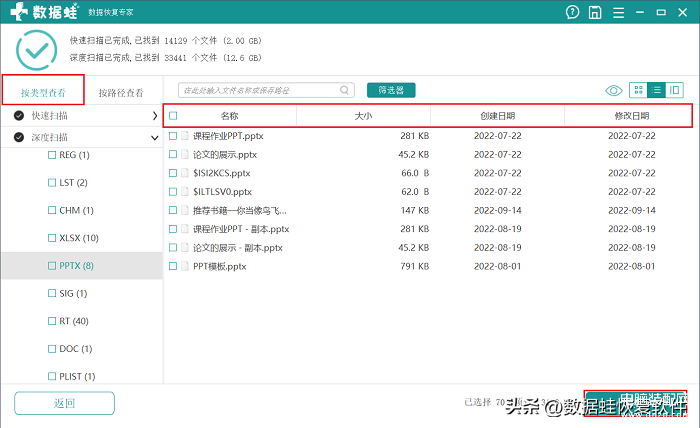Switch to list view mode
700x428 pixels.
[657, 90]
